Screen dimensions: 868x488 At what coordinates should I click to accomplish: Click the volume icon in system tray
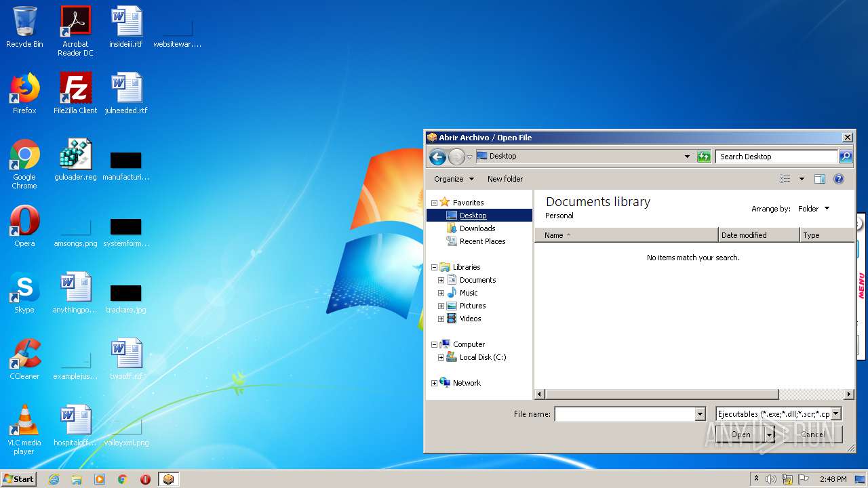click(771, 479)
